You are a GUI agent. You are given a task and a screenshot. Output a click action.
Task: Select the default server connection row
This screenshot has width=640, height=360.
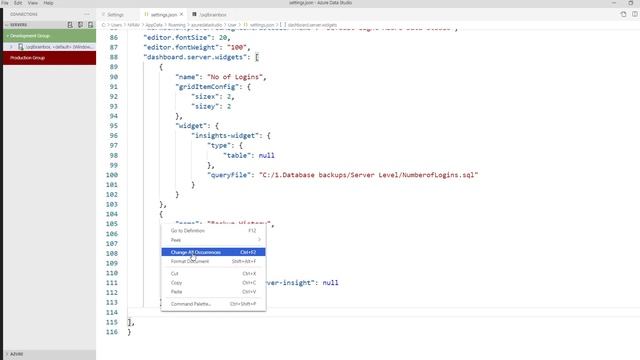tap(49, 47)
